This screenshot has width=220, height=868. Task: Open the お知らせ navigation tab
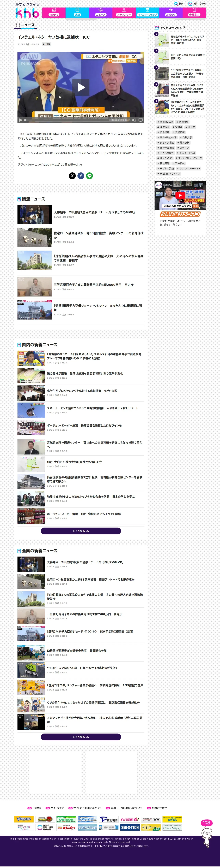point(171,13)
